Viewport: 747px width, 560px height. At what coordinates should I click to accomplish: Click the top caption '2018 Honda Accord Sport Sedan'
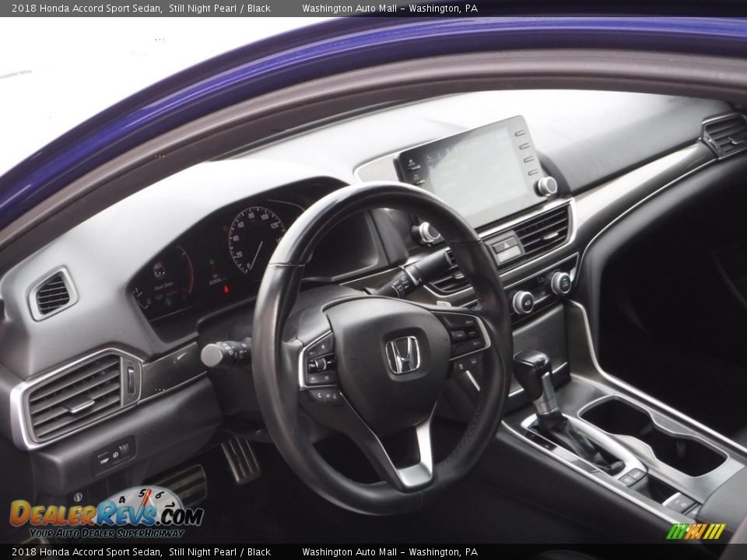click(x=86, y=9)
